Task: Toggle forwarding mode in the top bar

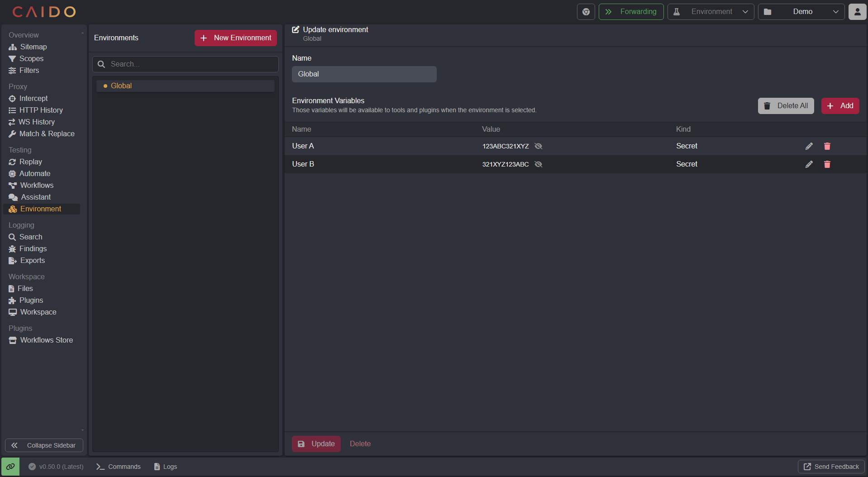Action: pos(631,12)
